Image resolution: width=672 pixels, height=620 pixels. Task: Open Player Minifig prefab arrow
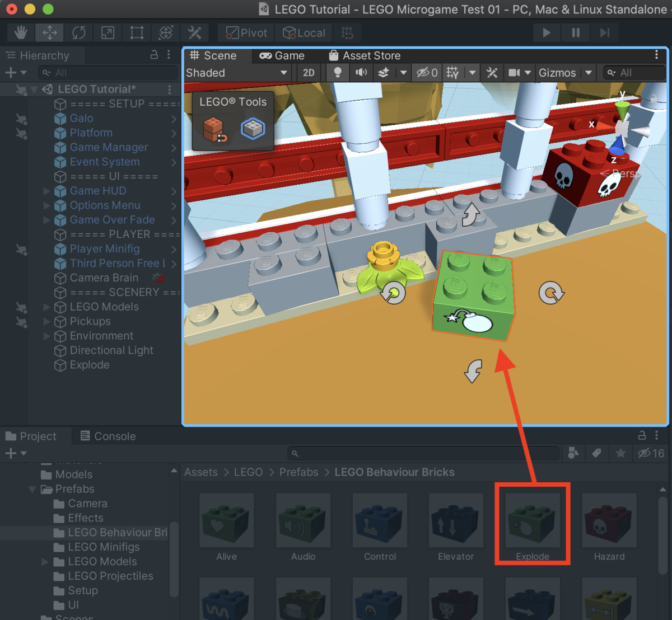(x=174, y=249)
